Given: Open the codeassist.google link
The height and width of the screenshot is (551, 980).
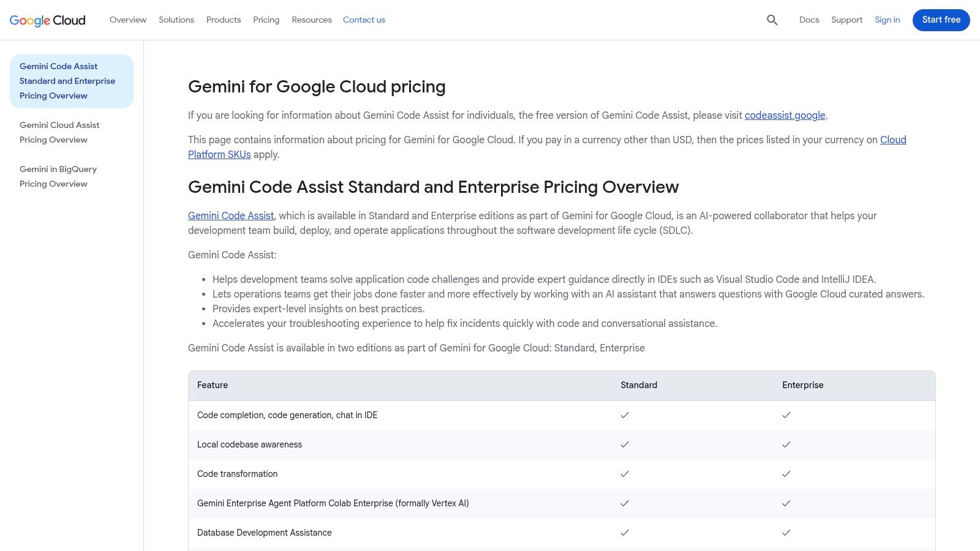Looking at the screenshot, I should tap(785, 115).
